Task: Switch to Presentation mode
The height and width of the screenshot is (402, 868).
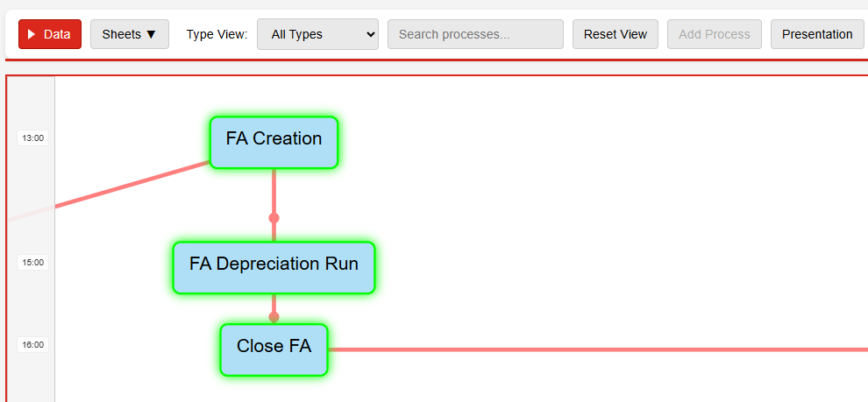Action: point(816,34)
